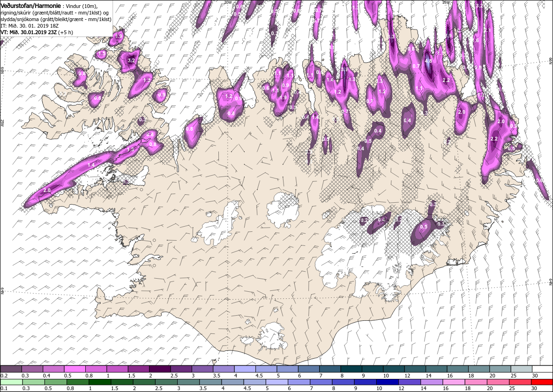Click the 1.4 value on the western peninsula band
The width and height of the screenshot is (553, 392).
(x=91, y=165)
